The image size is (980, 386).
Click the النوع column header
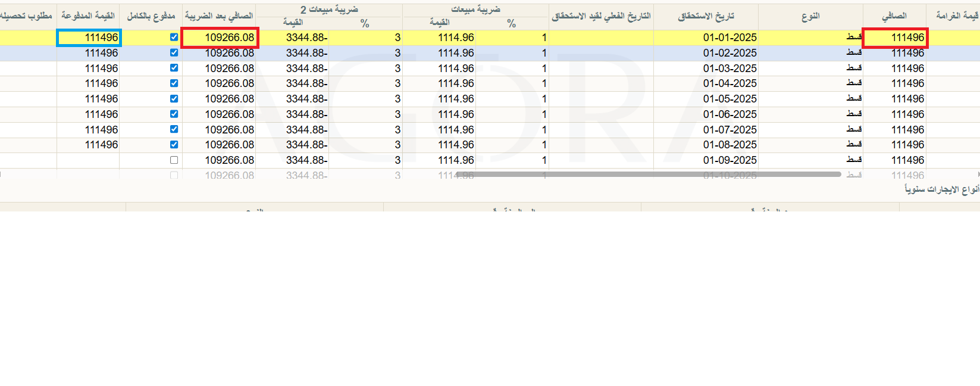[810, 16]
